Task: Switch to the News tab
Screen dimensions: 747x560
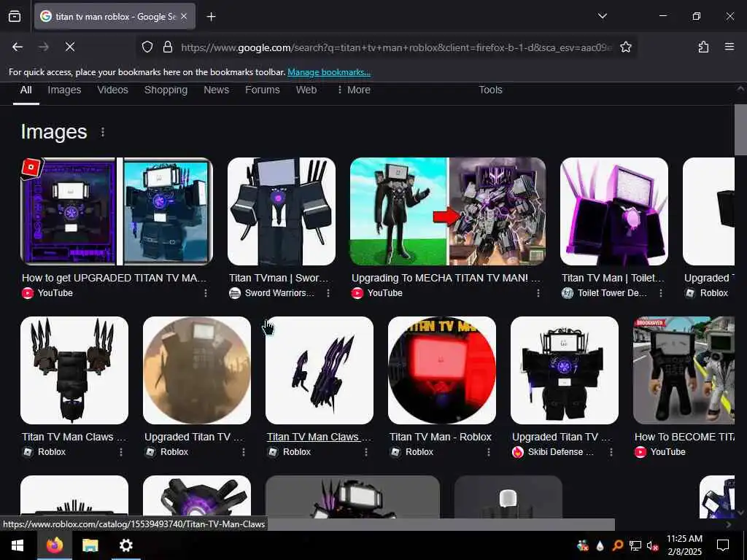Action: (x=216, y=90)
